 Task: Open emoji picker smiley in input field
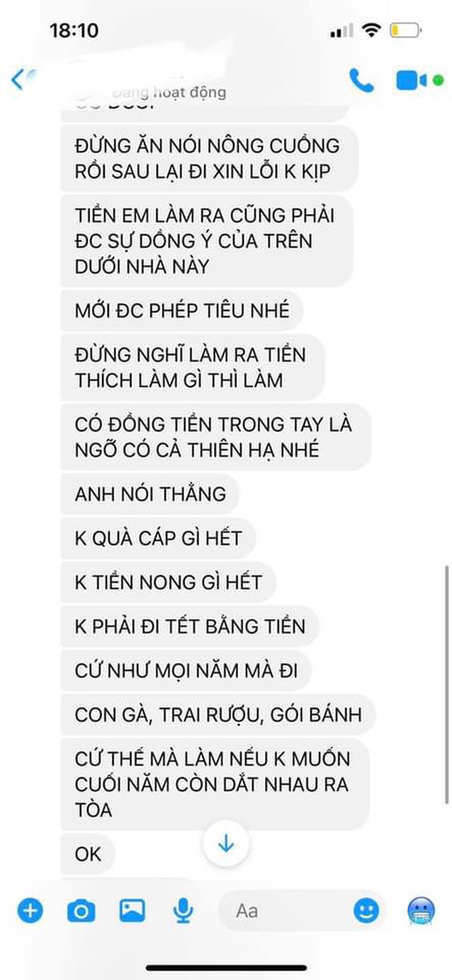pos(366,910)
